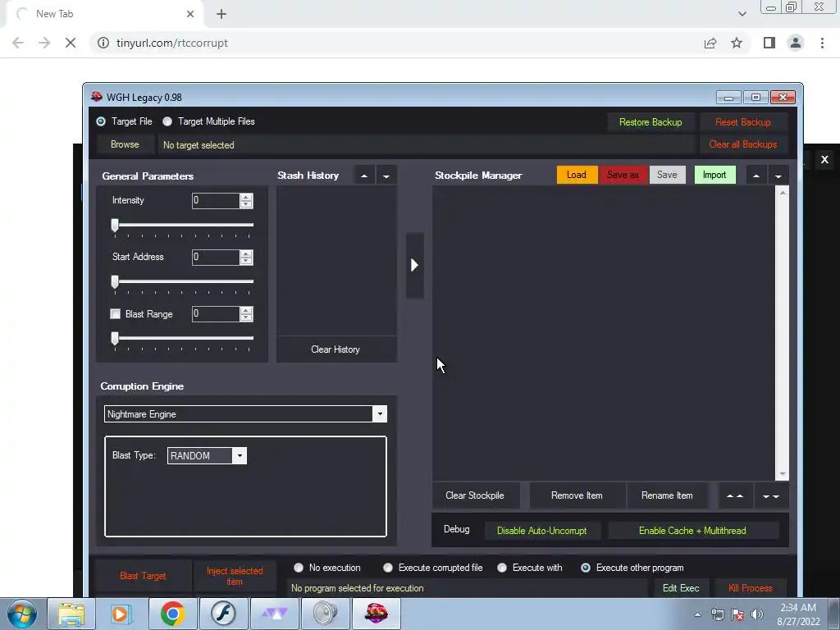Click Clear Stockpile

pos(475,496)
